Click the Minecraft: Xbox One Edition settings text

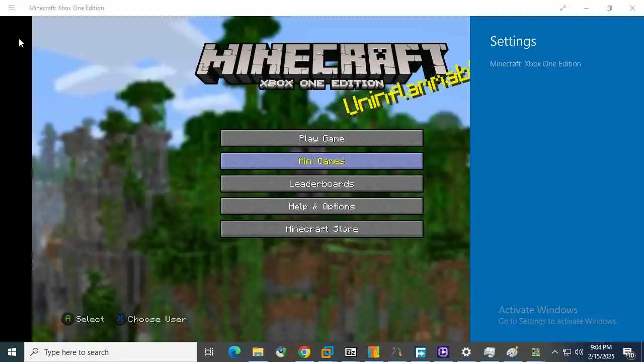tap(535, 64)
